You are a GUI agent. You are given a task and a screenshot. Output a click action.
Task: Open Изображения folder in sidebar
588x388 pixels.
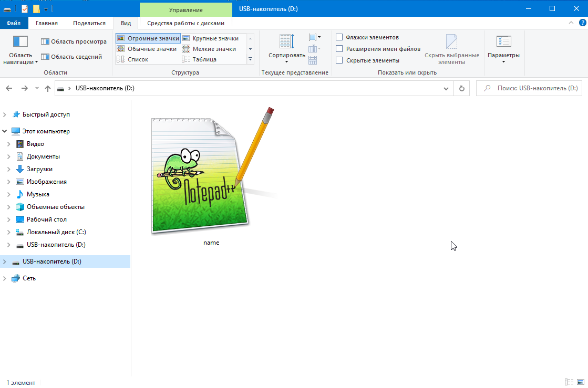pos(46,182)
